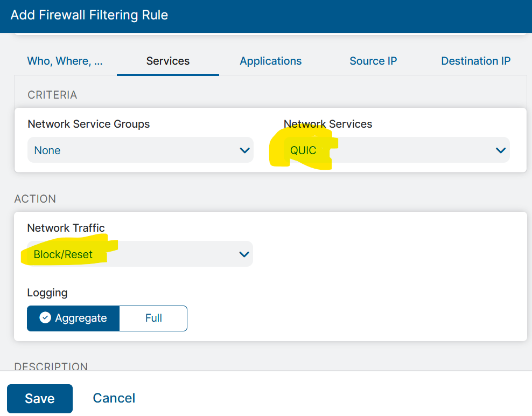The width and height of the screenshot is (532, 416).
Task: Save the firewall filtering rule
Action: point(40,398)
